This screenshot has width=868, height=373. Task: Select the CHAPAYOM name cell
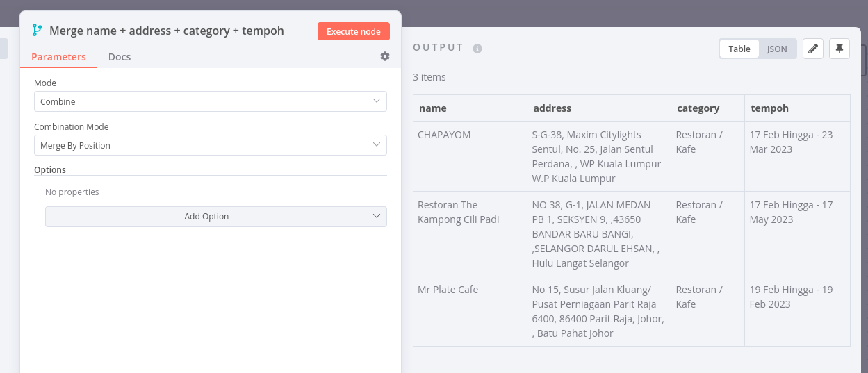[444, 135]
